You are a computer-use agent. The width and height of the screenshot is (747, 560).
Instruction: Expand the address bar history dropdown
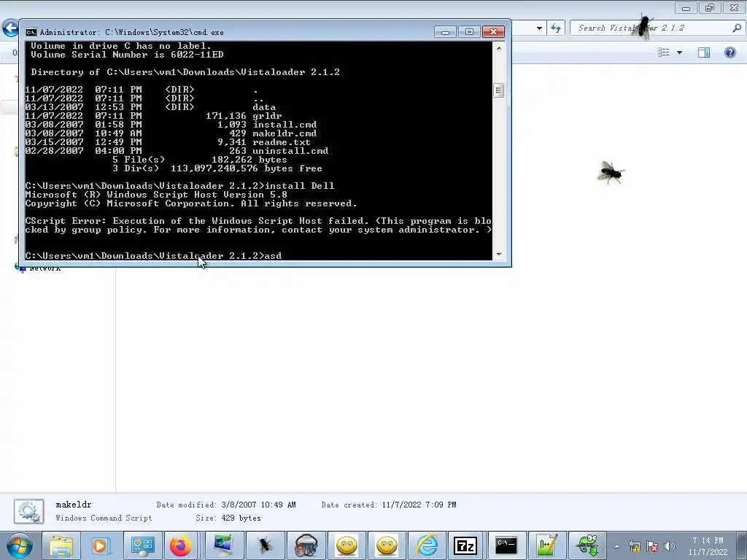[x=539, y=28]
